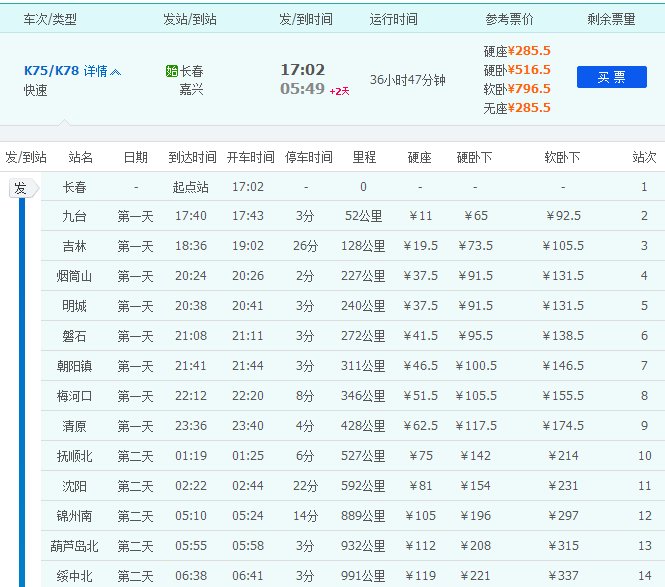Click the green 始 origin station icon

tap(172, 71)
